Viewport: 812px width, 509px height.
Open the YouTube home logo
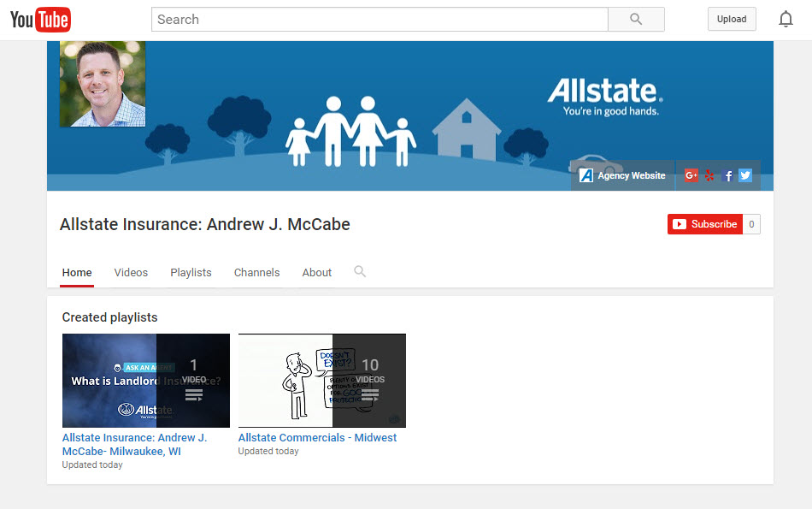(x=40, y=20)
